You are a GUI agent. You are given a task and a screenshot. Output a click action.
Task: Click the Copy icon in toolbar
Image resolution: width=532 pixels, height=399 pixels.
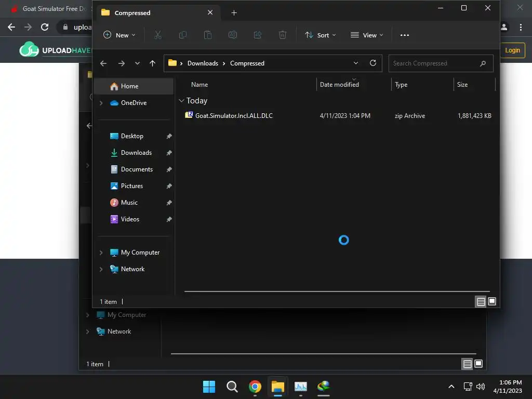182,35
